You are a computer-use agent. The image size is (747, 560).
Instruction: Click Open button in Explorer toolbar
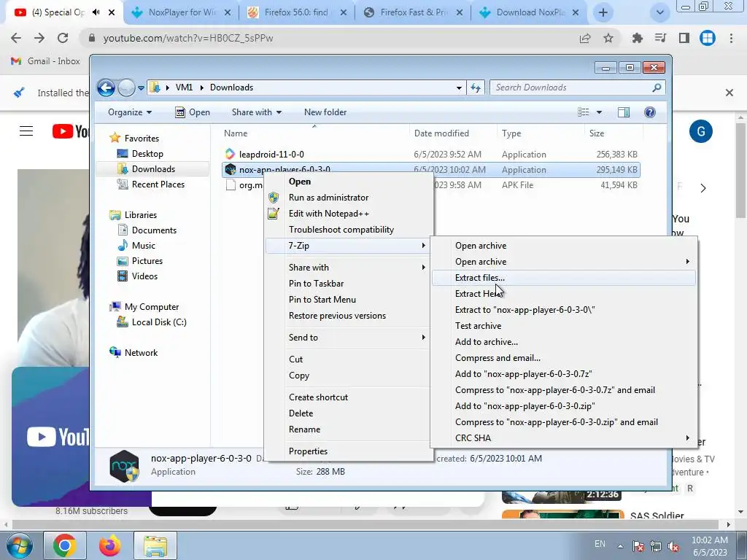(193, 112)
